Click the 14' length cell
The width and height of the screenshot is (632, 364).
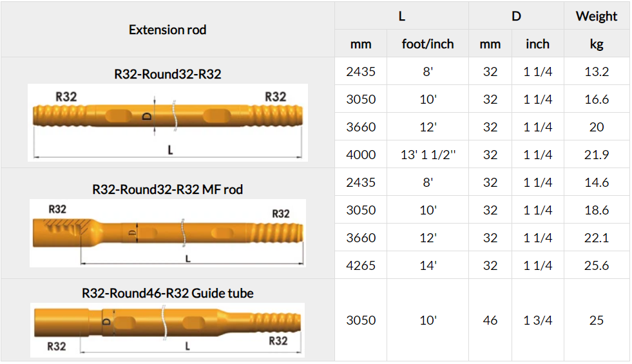point(428,265)
